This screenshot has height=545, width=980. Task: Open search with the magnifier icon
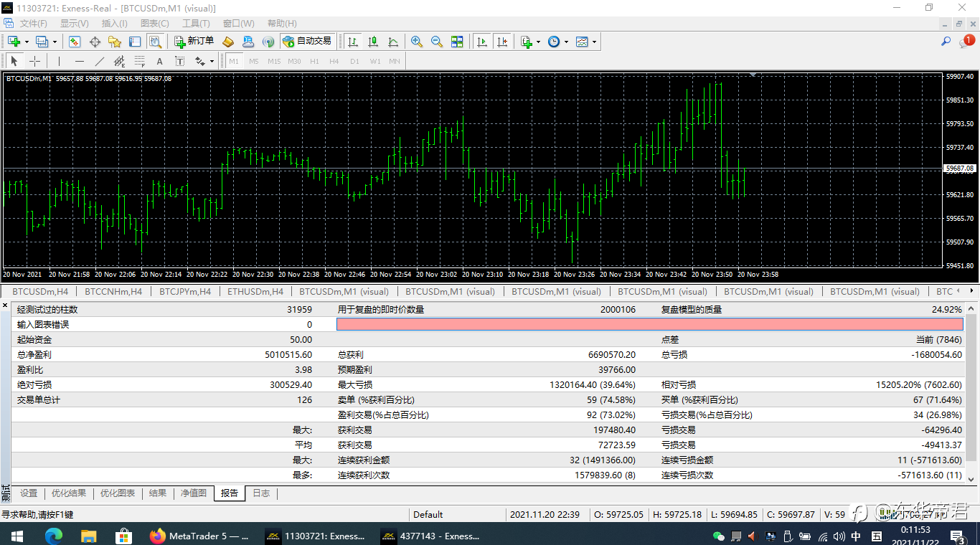coord(946,42)
